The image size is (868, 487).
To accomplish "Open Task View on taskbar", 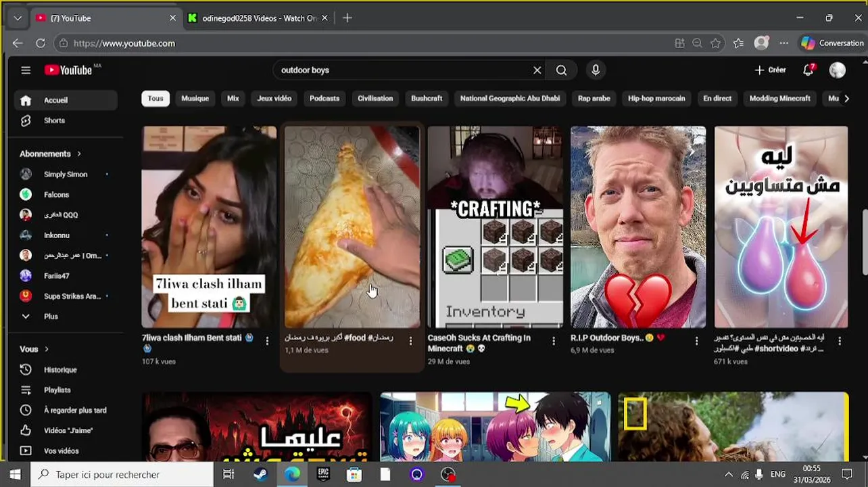I will coord(228,475).
